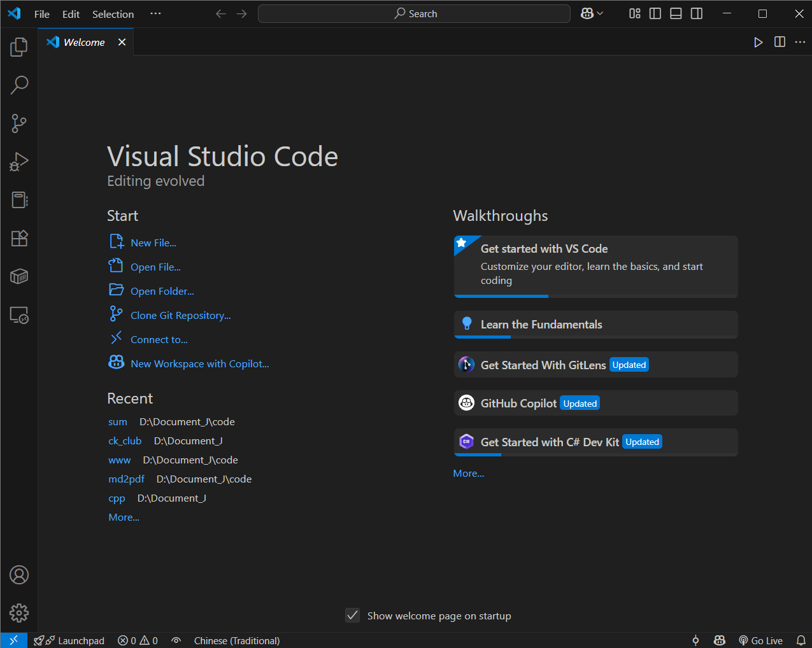Open the container box icon in activity bar
Viewport: 812px width, 648px height.
point(19,276)
